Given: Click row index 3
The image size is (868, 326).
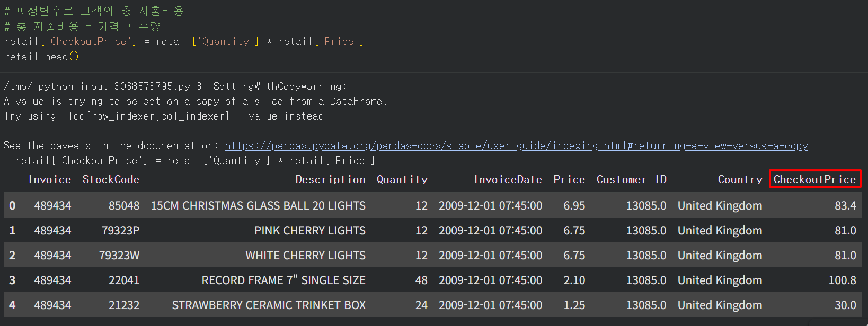Looking at the screenshot, I should (x=12, y=280).
